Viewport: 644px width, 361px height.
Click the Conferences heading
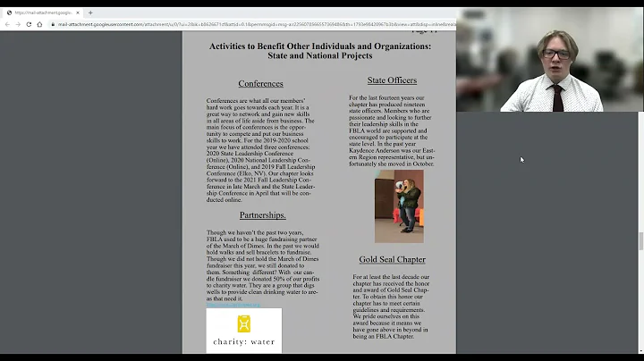coord(261,84)
